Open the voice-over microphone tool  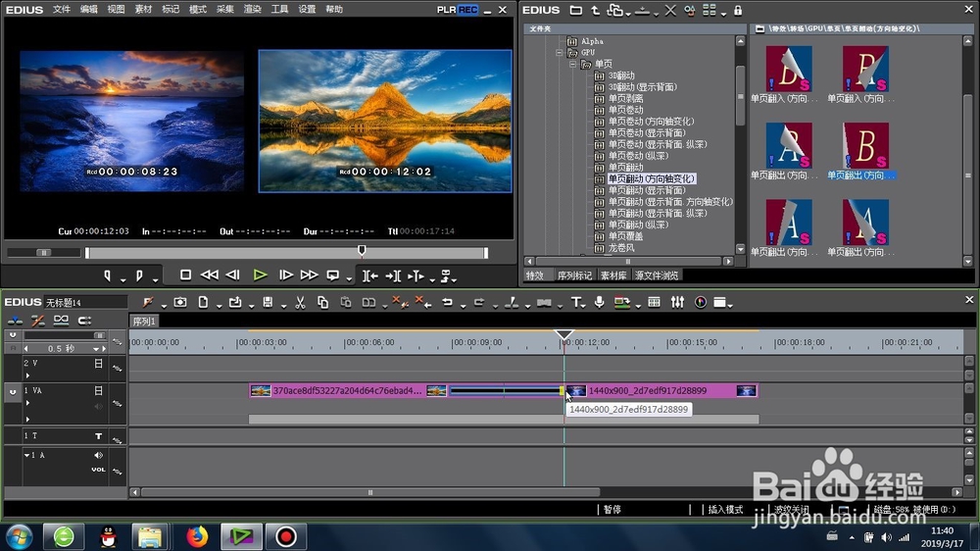[599, 303]
